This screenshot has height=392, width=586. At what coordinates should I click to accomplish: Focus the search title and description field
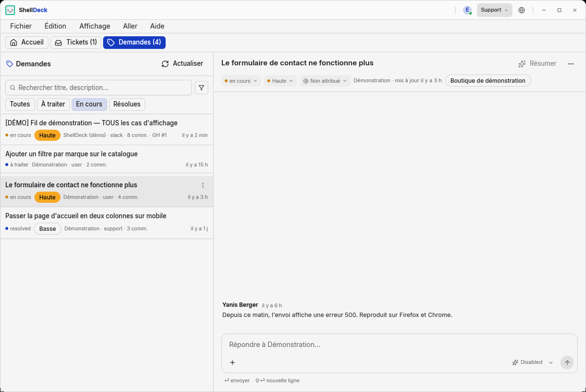98,88
